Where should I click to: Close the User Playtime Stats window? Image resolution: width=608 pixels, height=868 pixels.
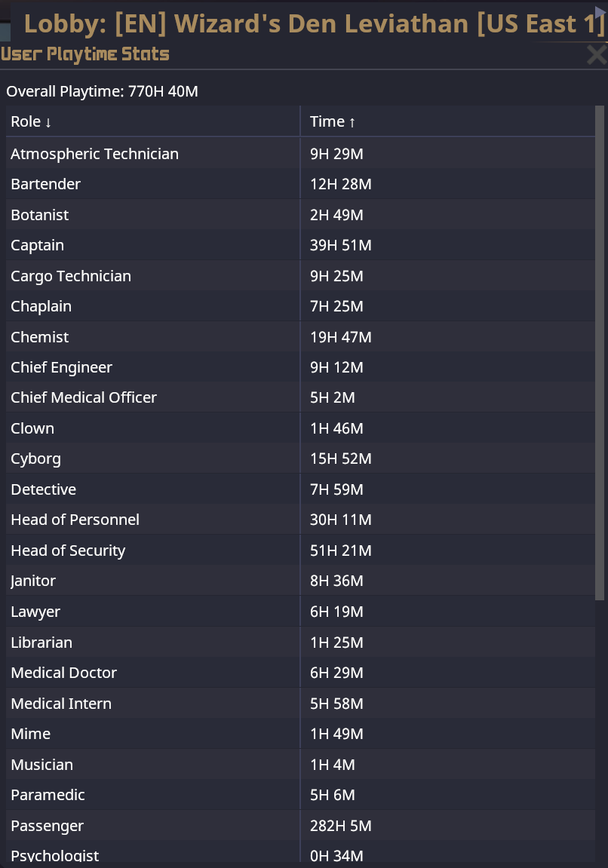point(596,55)
